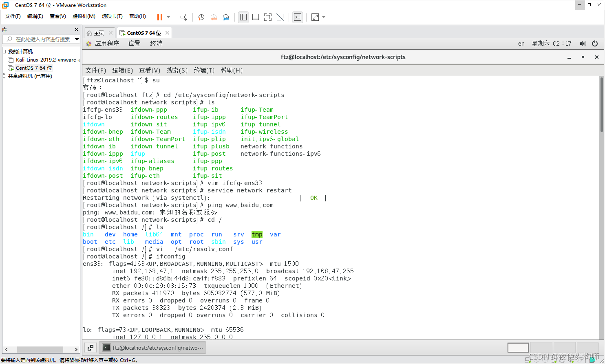The height and width of the screenshot is (364, 605).
Task: Select 共享虚拟机 (已弃用) in the library
Action: tap(30, 76)
